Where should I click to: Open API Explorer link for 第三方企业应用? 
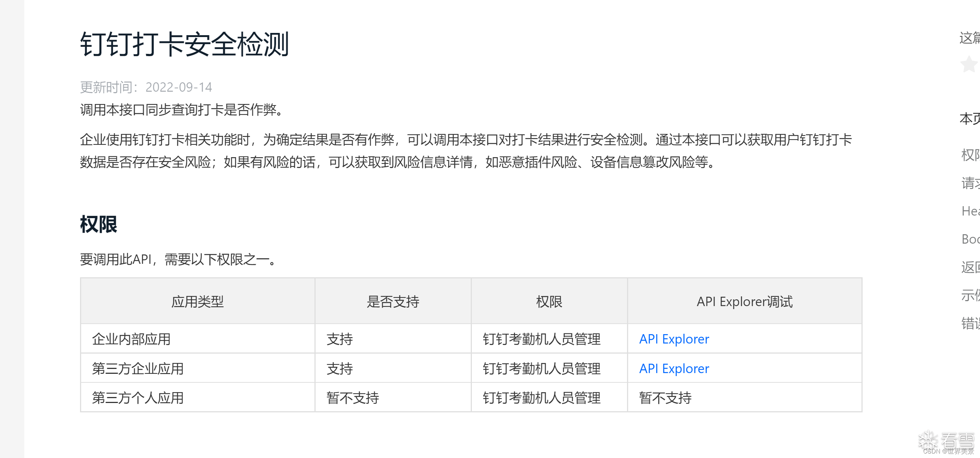(x=674, y=369)
